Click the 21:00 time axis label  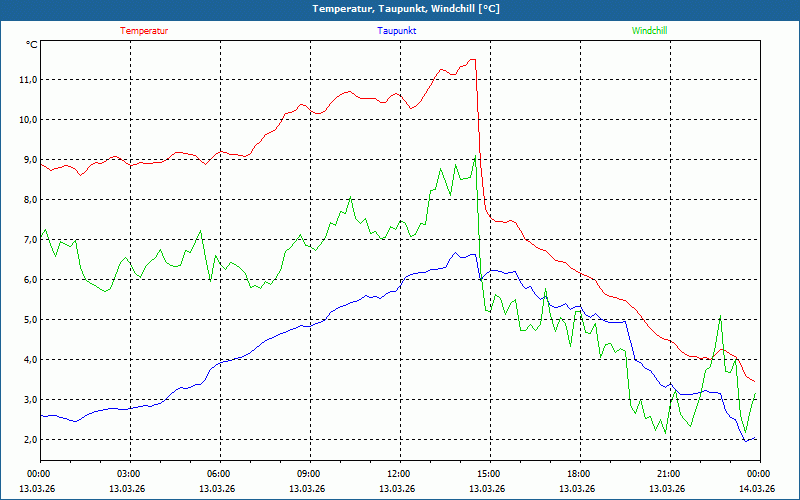[x=670, y=473]
